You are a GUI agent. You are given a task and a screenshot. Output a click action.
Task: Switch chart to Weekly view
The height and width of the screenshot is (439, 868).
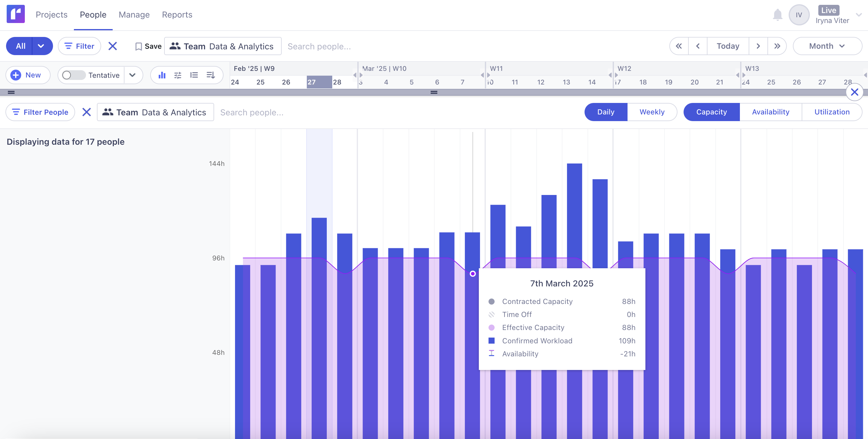[652, 112]
